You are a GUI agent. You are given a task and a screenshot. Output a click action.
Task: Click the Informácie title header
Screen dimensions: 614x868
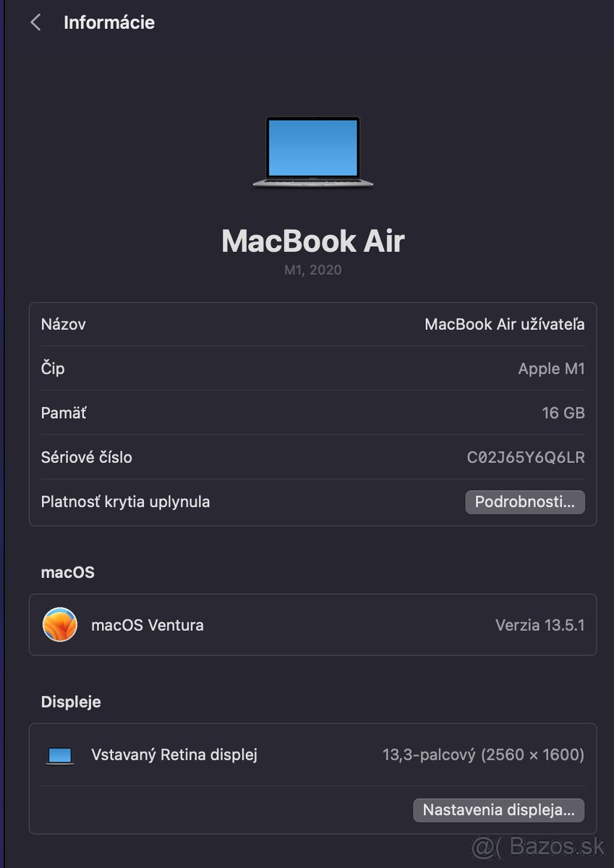(x=109, y=22)
